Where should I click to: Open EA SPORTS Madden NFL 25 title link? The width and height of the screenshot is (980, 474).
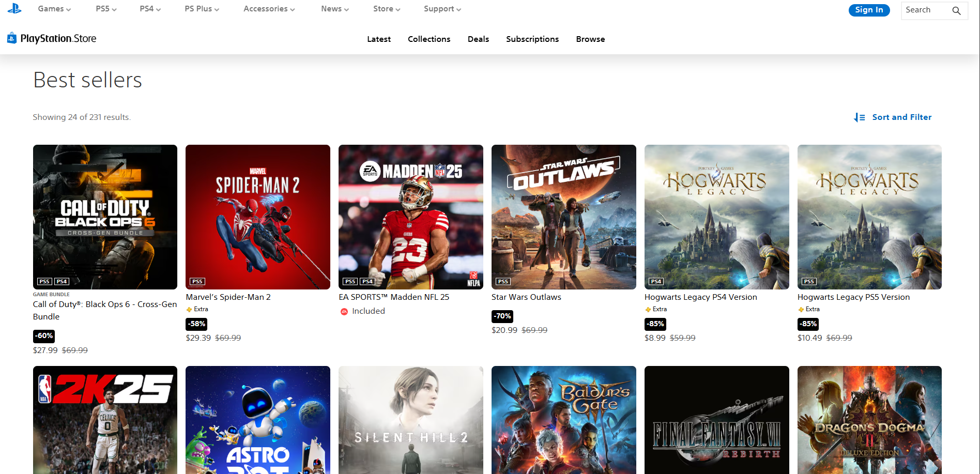394,297
